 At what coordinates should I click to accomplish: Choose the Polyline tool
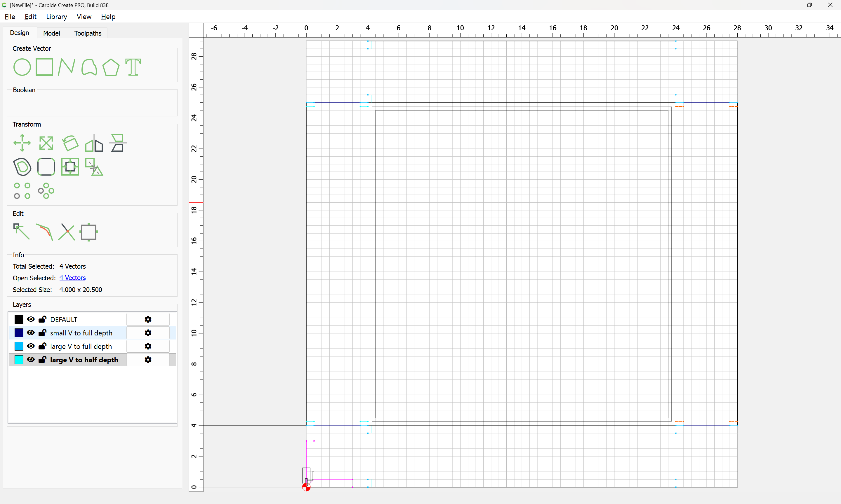point(66,67)
